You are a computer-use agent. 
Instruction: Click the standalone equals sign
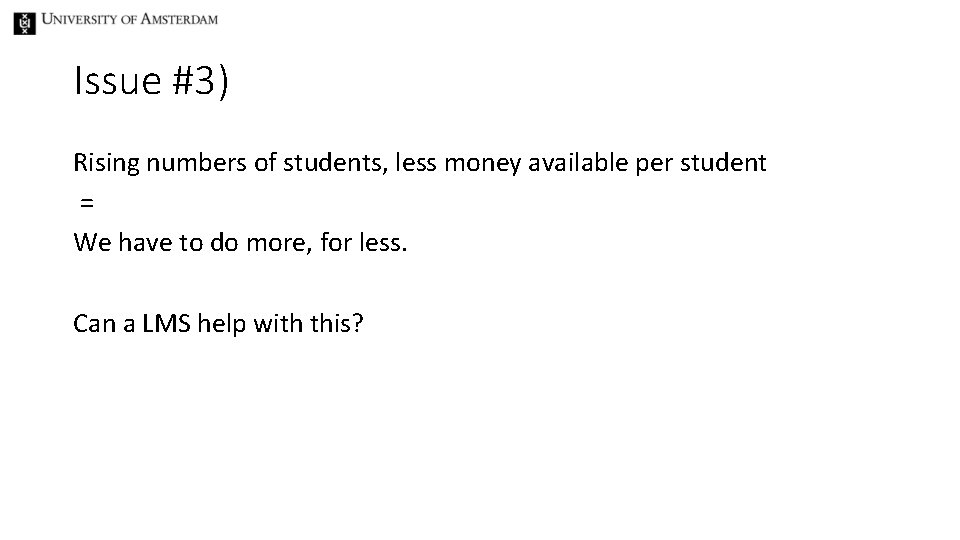(87, 203)
